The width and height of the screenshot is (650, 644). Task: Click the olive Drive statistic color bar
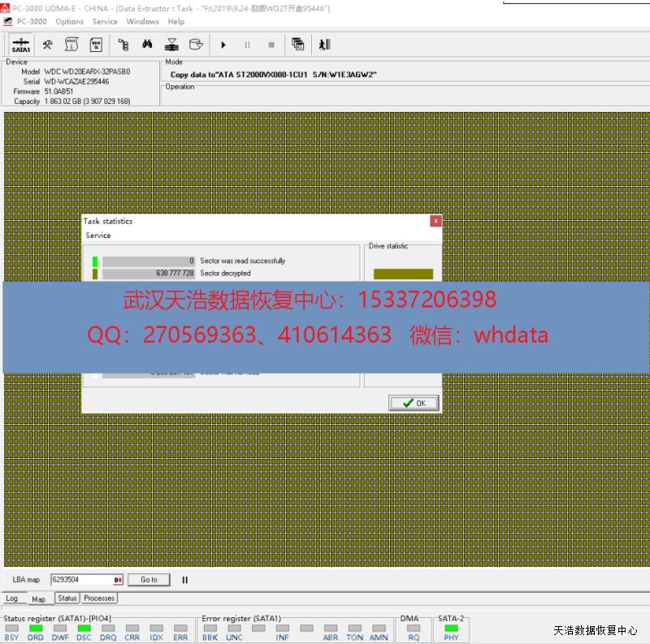403,274
